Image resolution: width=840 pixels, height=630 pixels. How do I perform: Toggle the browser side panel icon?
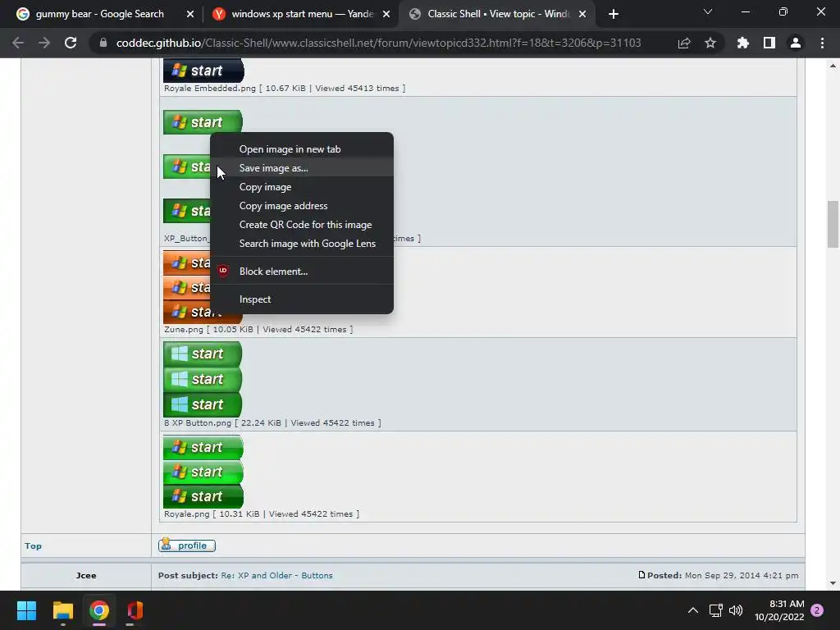[769, 43]
